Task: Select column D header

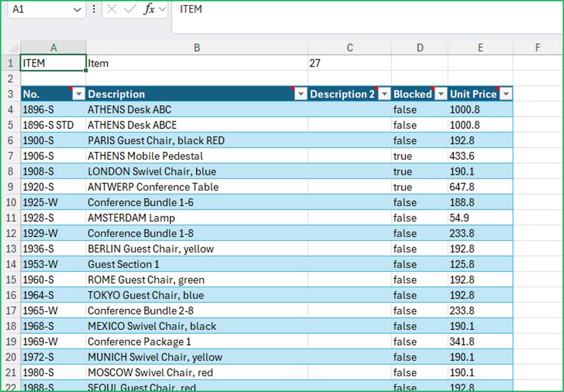Action: pyautogui.click(x=420, y=48)
